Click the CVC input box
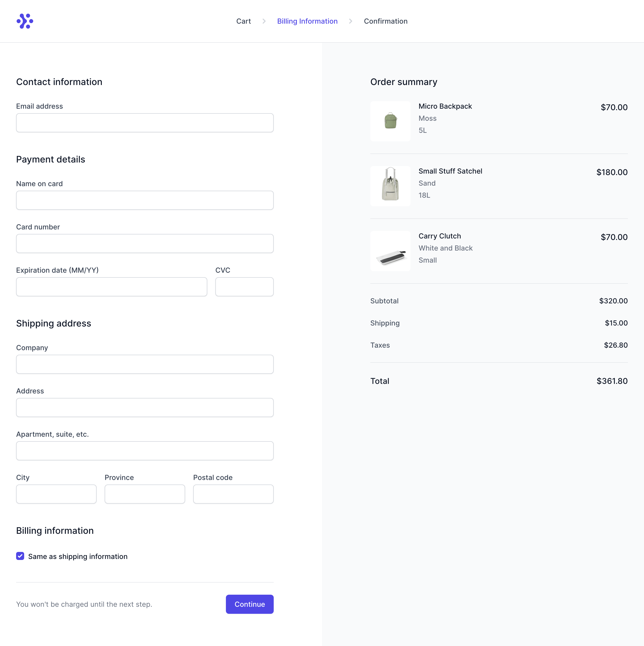644x646 pixels. 244,287
